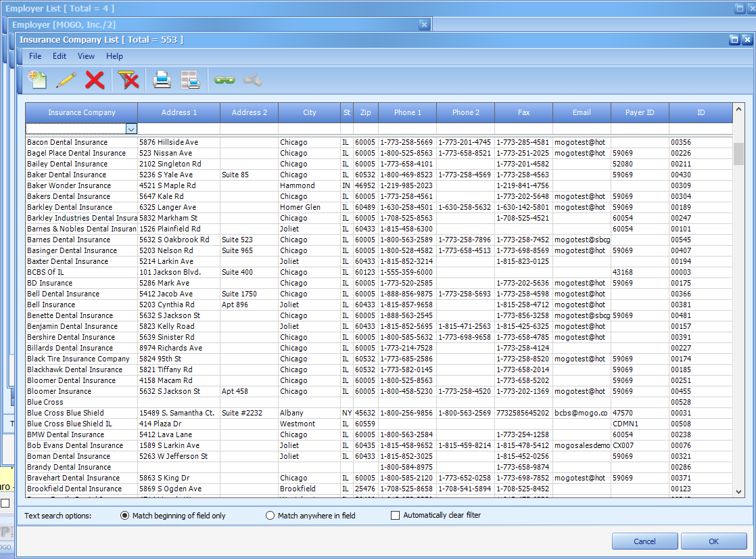Viewport: 756px width, 559px height.
Task: Select the BD Insurance row
Action: click(x=379, y=284)
